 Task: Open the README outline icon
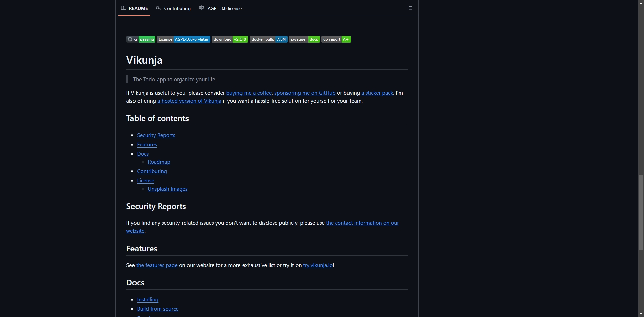410,8
